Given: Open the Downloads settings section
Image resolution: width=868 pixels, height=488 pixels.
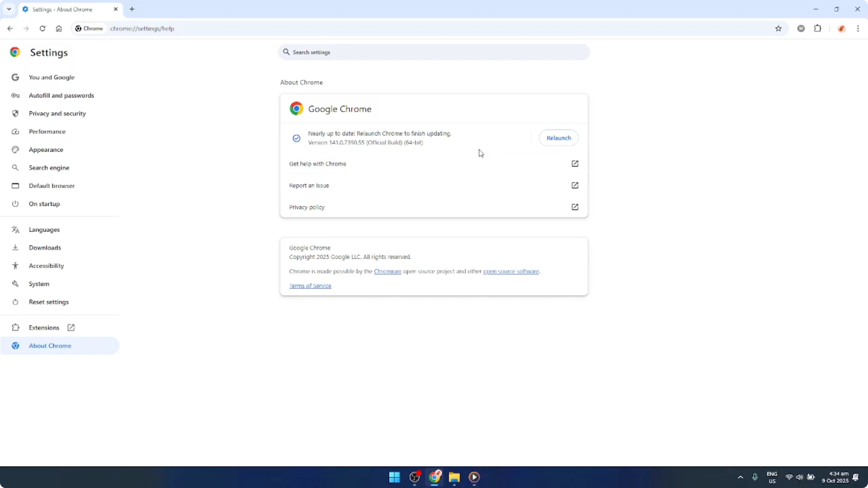Looking at the screenshot, I should click(45, 248).
